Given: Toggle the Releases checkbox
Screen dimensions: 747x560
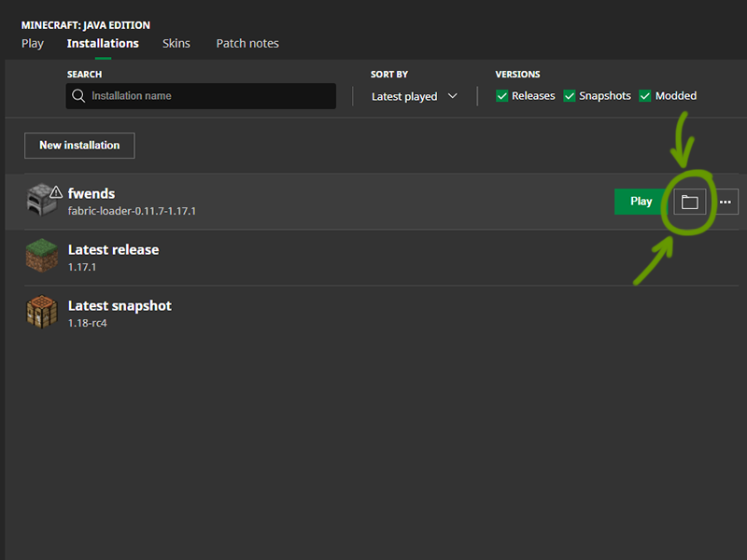Looking at the screenshot, I should click(502, 96).
